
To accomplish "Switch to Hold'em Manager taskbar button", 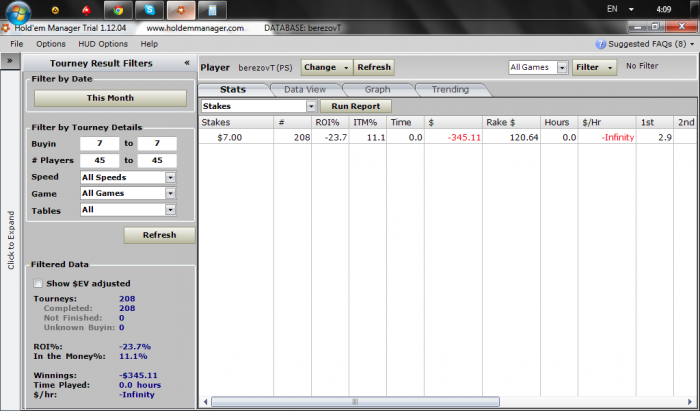I will click(181, 10).
